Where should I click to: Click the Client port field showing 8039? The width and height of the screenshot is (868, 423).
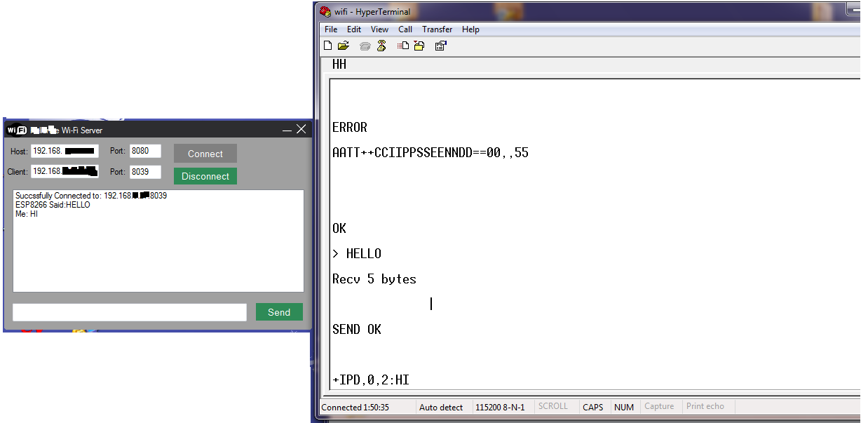tap(145, 171)
